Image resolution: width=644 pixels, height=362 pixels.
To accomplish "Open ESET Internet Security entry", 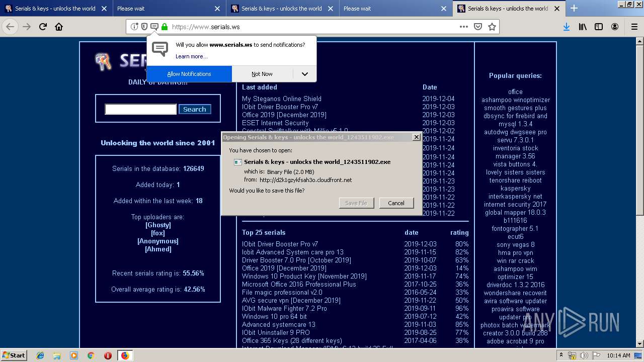I will [x=275, y=123].
